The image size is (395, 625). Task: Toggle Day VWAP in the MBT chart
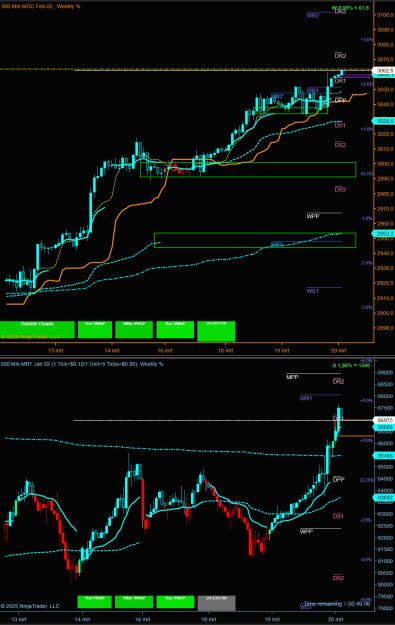[x=175, y=602]
